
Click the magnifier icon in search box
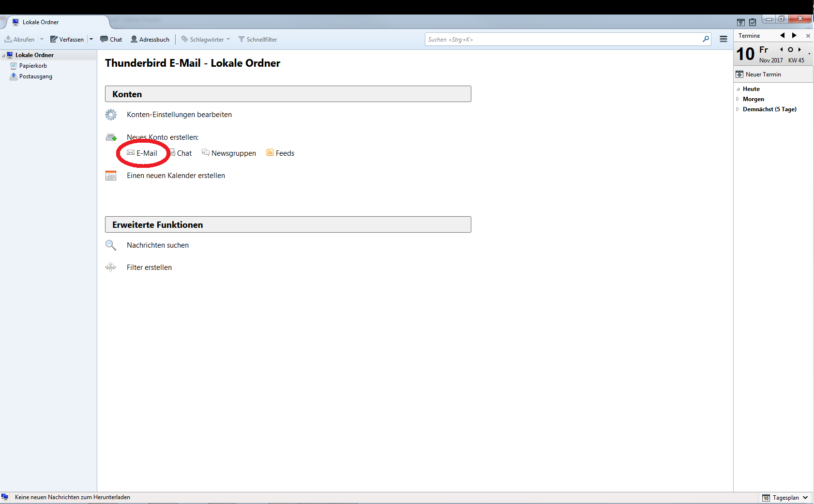[706, 39]
